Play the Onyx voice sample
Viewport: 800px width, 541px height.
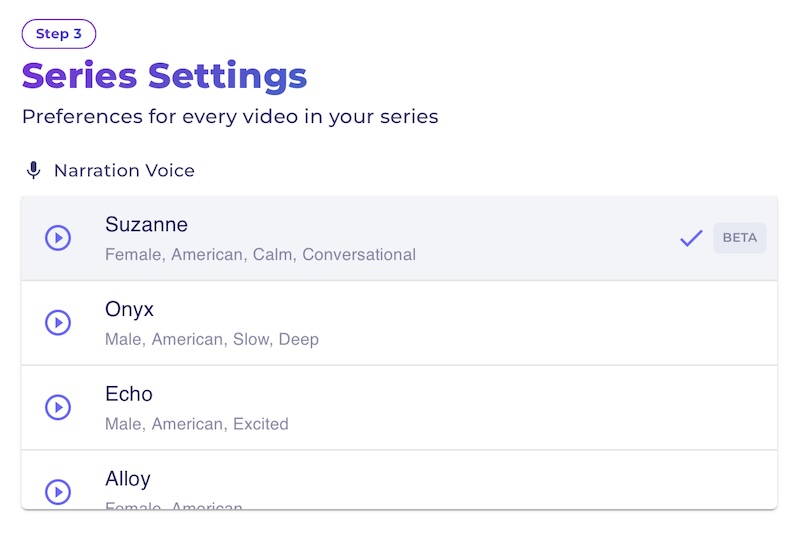click(58, 323)
